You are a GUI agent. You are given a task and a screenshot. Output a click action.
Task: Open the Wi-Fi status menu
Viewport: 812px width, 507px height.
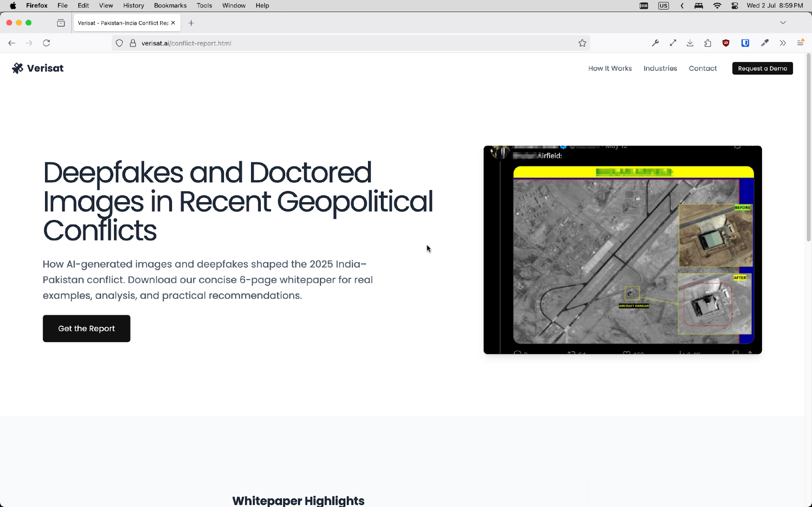[x=717, y=6]
